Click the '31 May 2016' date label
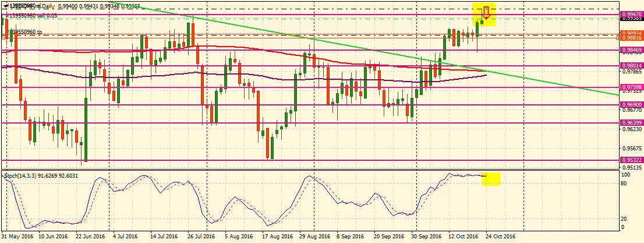The height and width of the screenshot is (243, 644). (16, 237)
